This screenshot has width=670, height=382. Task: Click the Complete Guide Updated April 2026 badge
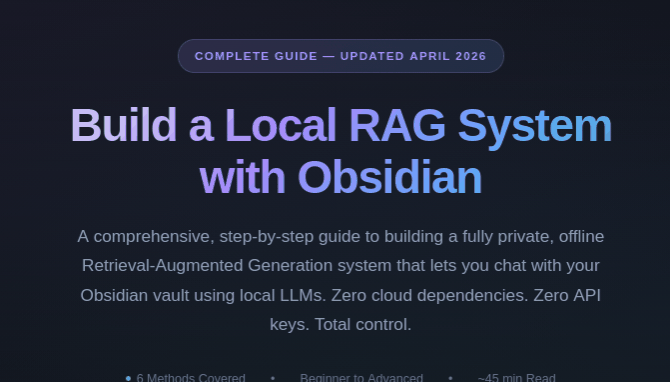pos(341,56)
